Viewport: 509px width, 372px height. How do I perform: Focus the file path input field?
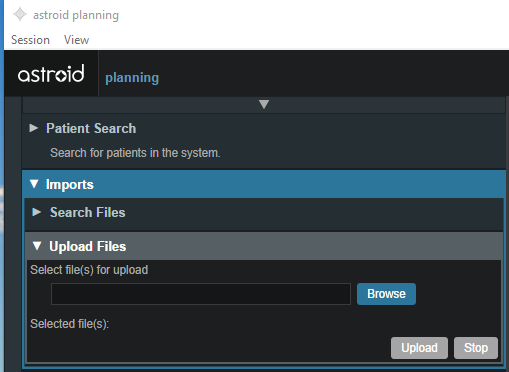coord(201,294)
